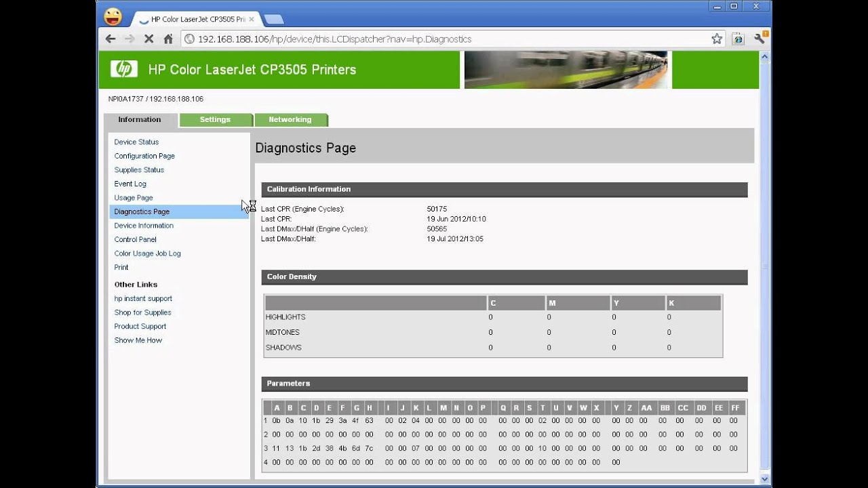Click the K column header in Color Density
868x488 pixels.
pos(693,303)
